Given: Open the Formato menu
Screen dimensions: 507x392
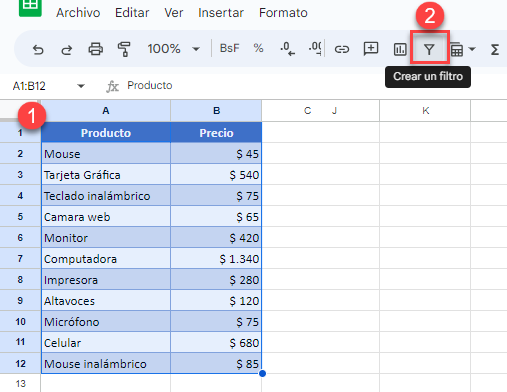Looking at the screenshot, I should point(283,13).
